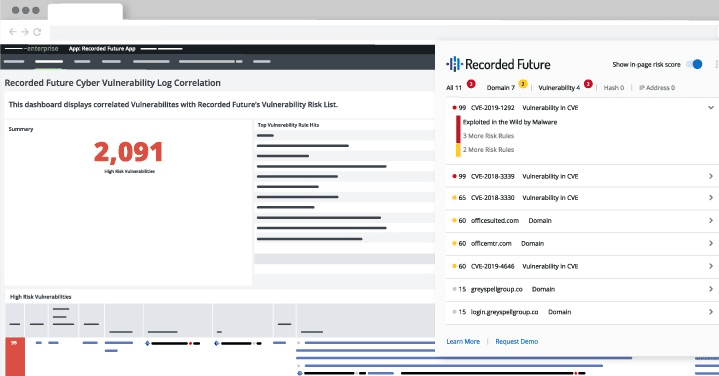
Task: Open the vertical dots options menu
Action: (716, 65)
